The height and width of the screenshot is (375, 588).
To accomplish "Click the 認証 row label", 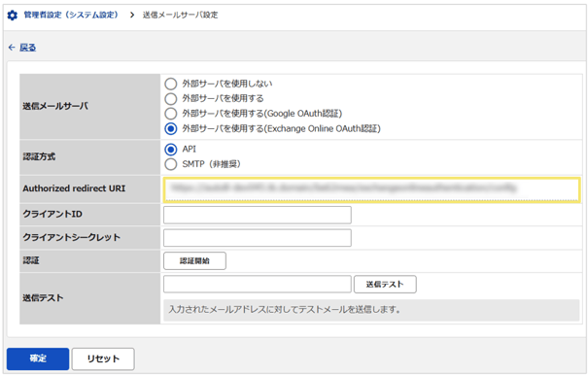I will 31,260.
